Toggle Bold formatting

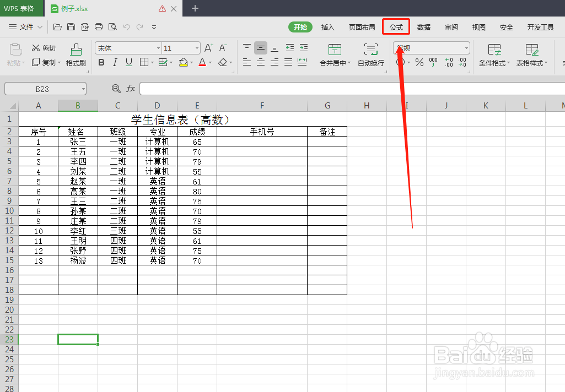coord(101,63)
